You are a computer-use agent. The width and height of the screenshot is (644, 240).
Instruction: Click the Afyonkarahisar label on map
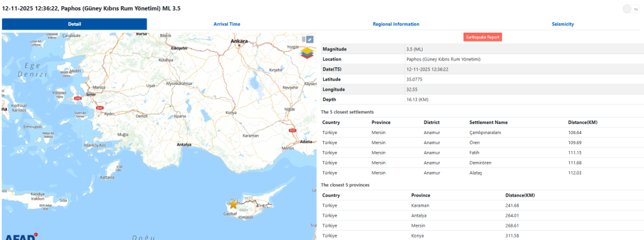[x=179, y=84]
